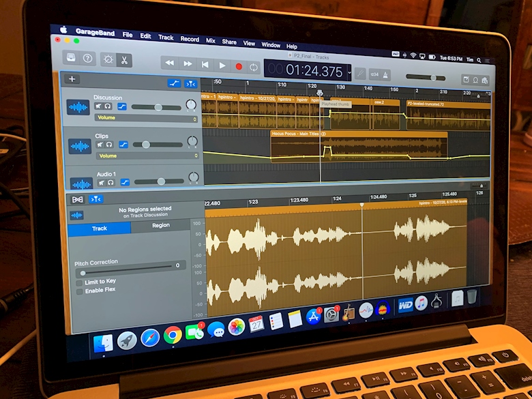Switch to the Region tab in editor
Viewport: 532px width, 399px height.
(160, 225)
